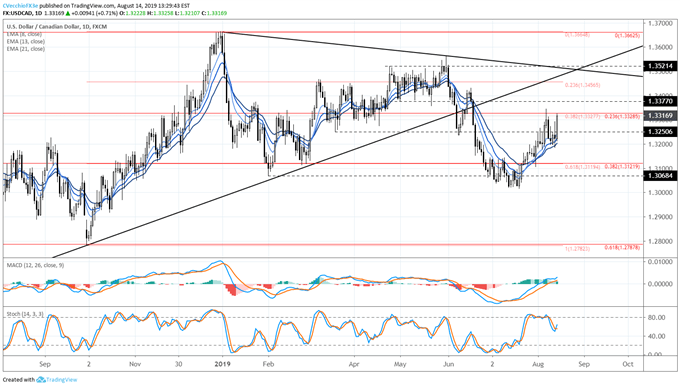
Task: Click the TradingView cloud logo icon
Action: click(41, 380)
